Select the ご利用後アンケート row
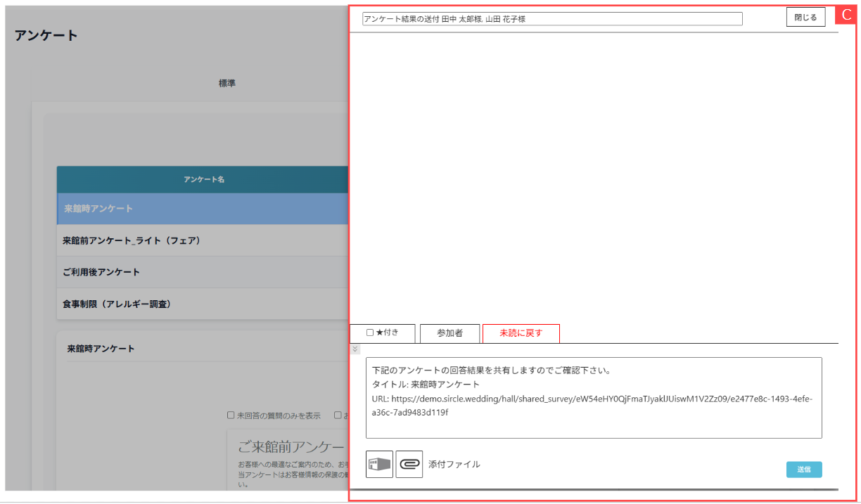Screen dimensions: 861x504 coord(203,272)
